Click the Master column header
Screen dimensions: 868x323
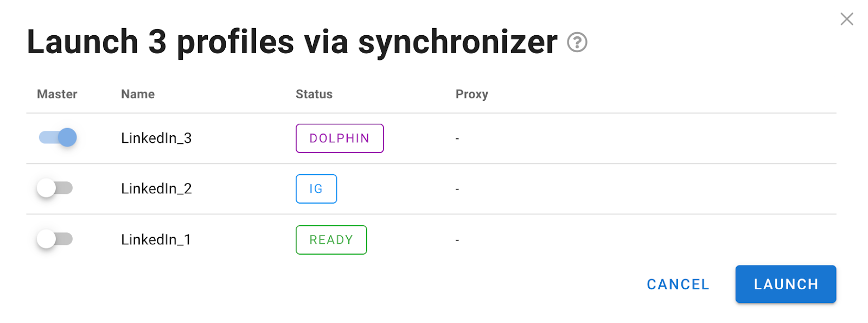point(57,94)
